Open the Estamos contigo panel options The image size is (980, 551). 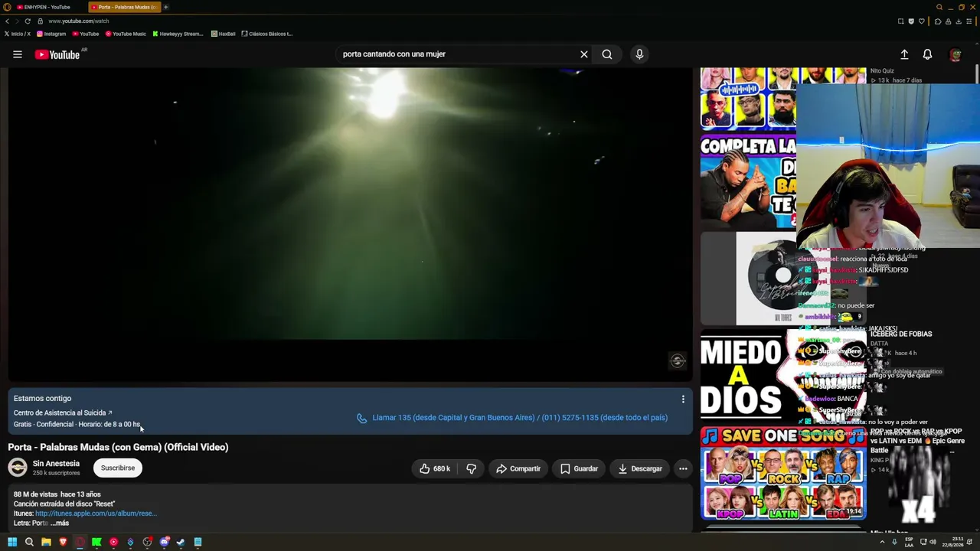pyautogui.click(x=683, y=399)
